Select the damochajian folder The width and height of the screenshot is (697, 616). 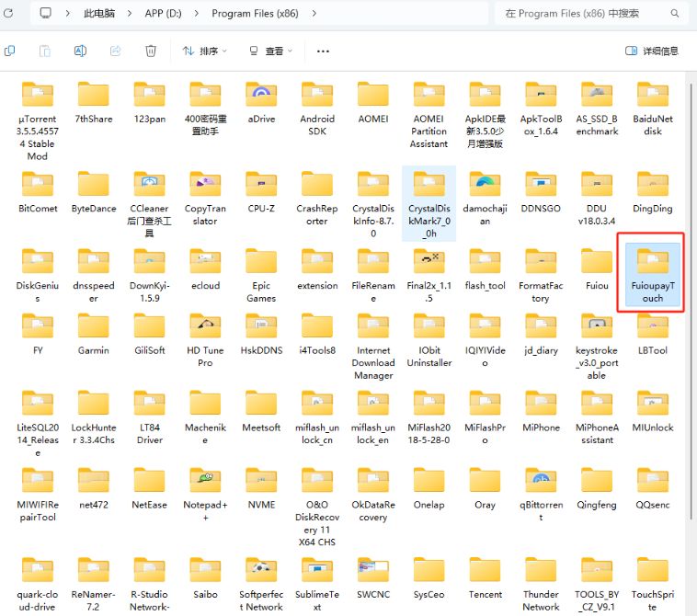[485, 198]
